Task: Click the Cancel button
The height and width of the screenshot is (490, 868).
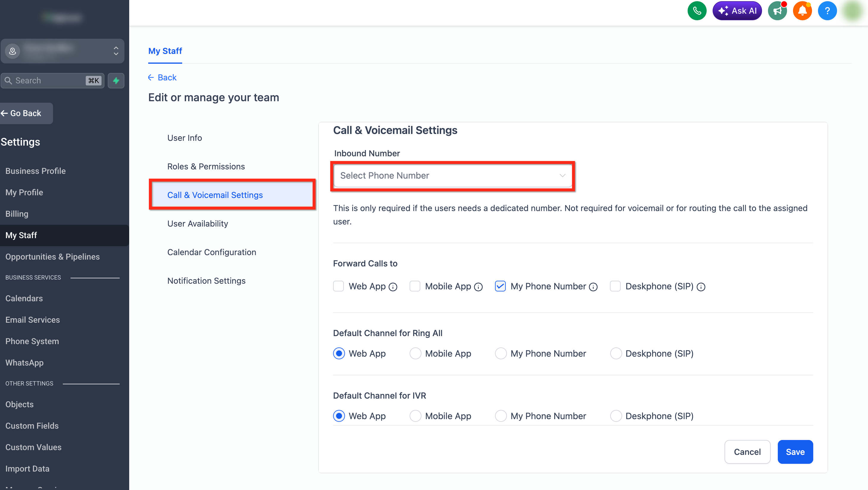Action: (747, 452)
